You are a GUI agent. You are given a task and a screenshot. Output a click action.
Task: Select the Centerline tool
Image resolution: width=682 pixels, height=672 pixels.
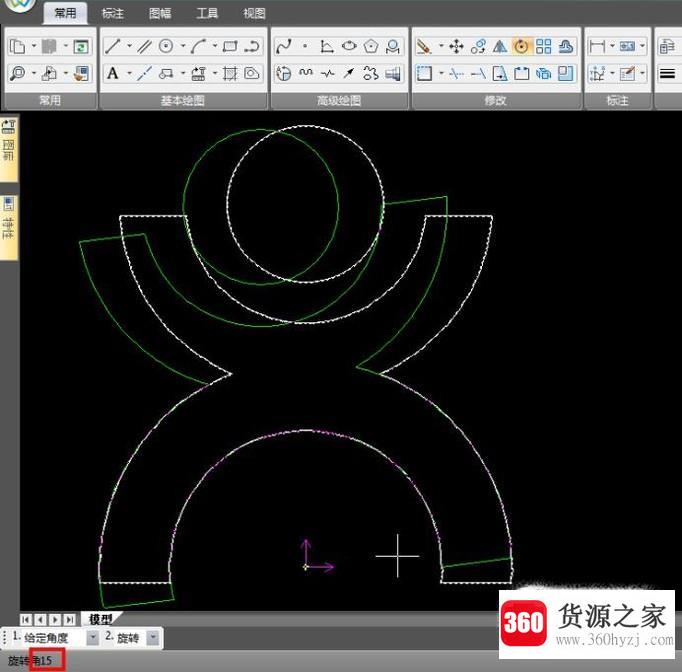click(144, 73)
